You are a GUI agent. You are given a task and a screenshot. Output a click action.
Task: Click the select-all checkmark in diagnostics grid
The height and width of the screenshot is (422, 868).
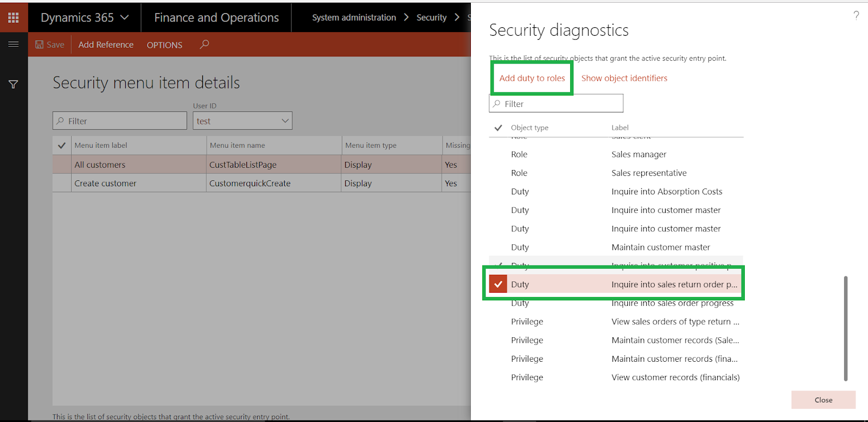point(498,128)
